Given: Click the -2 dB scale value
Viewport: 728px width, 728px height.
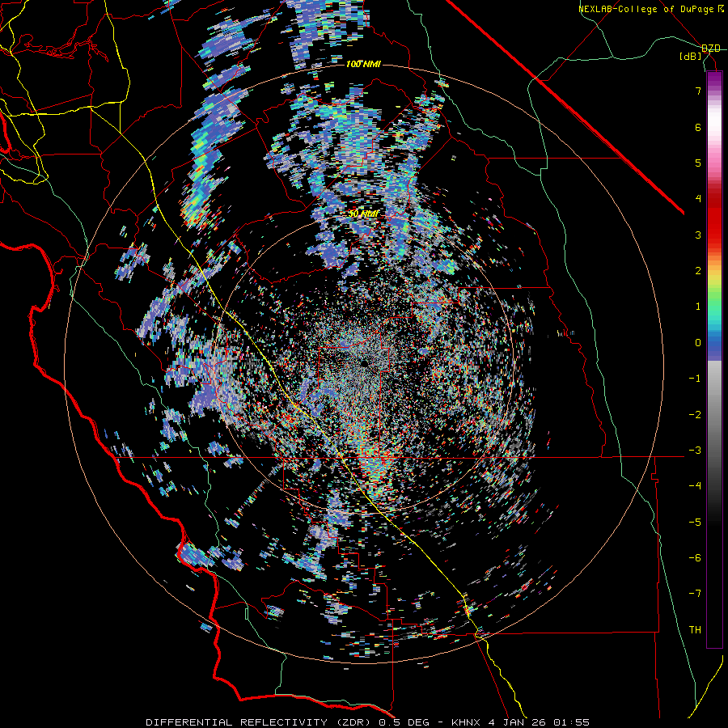Looking at the screenshot, I should click(695, 414).
